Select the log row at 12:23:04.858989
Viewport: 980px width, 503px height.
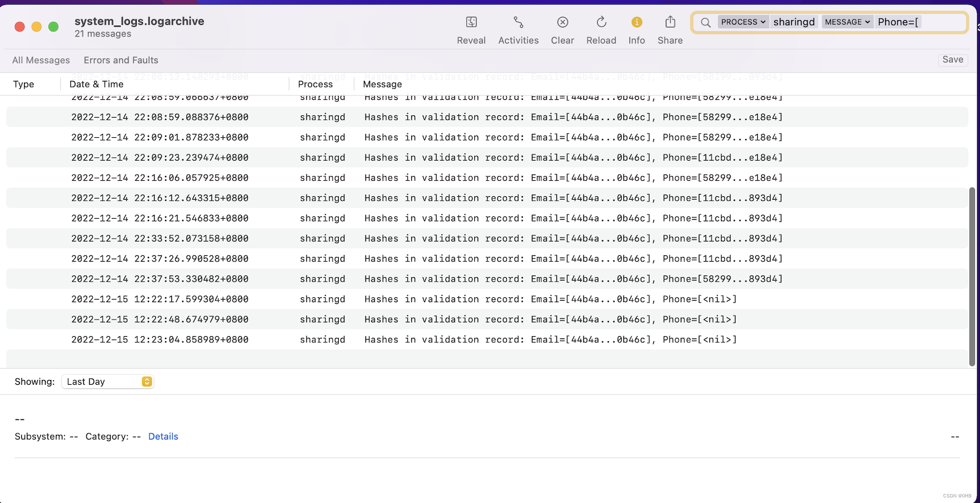point(487,340)
